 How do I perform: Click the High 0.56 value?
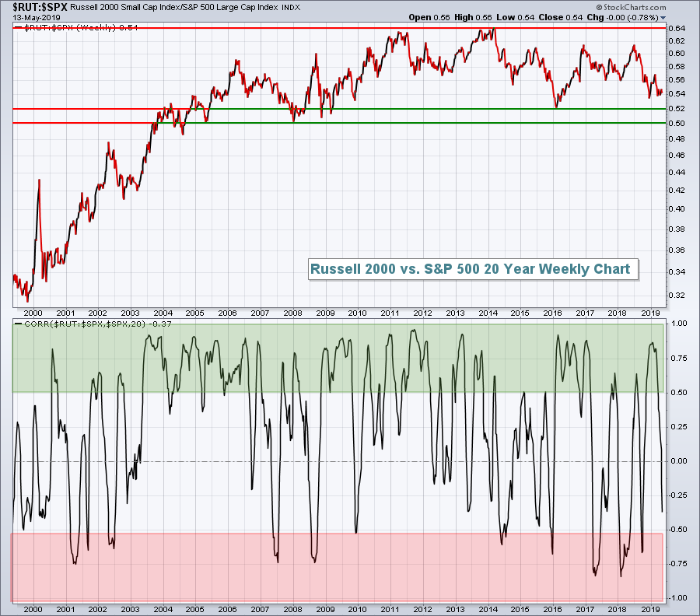click(473, 17)
